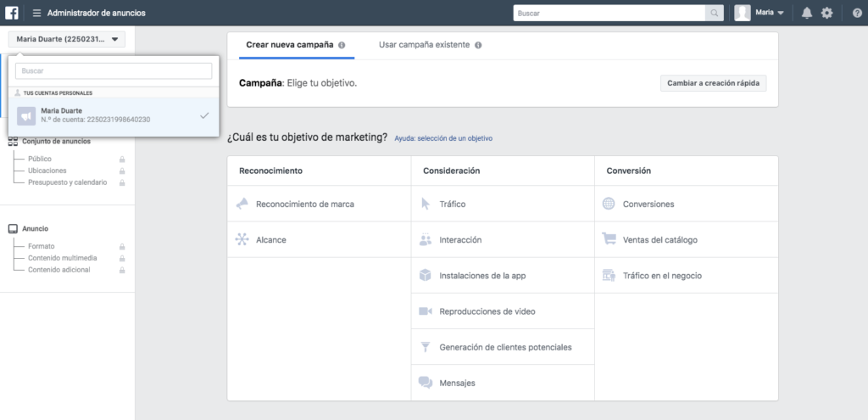Select Maria Duarte account in the list

pos(114,115)
